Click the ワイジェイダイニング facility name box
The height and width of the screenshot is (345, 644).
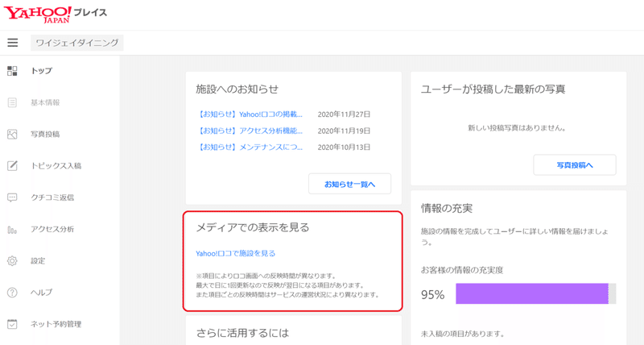click(77, 43)
